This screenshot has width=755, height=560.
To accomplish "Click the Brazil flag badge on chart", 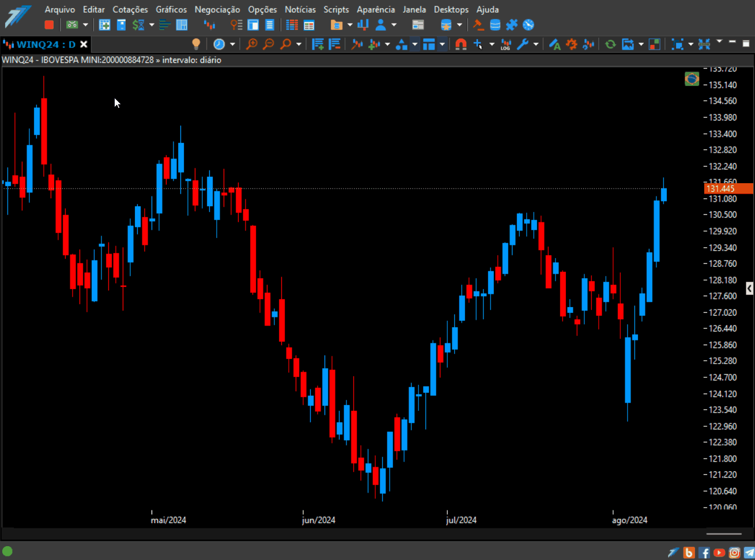I will point(692,79).
